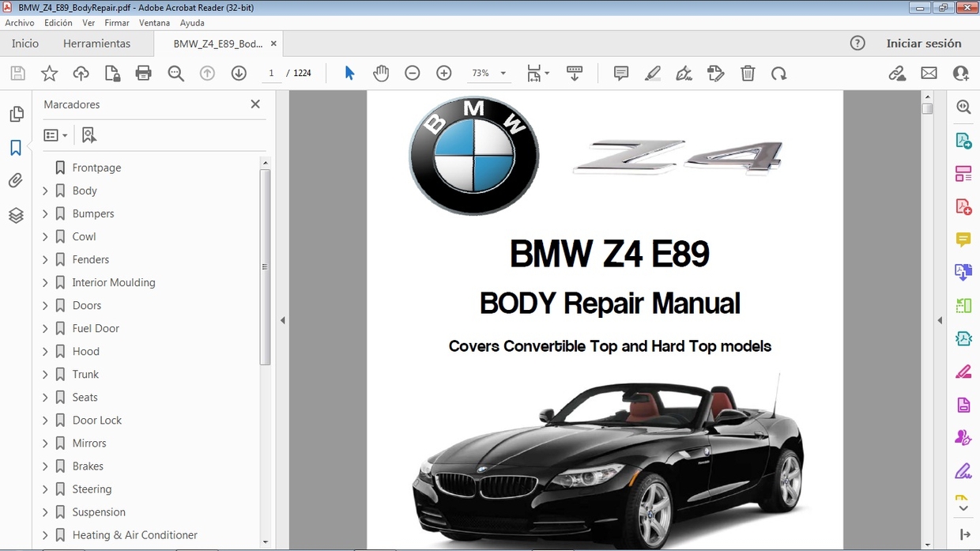980x551 pixels.
Task: Open the Fill & Sign tool
Action: pyautogui.click(x=684, y=73)
